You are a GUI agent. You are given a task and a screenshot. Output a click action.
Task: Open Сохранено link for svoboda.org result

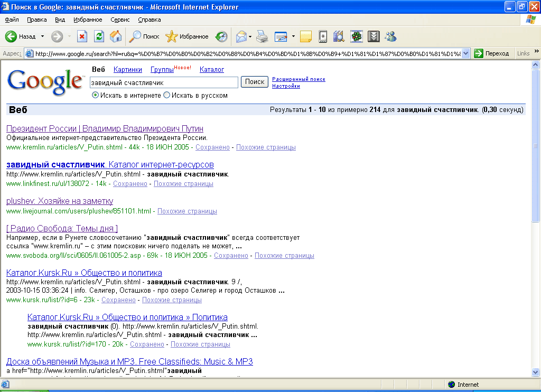pos(231,255)
